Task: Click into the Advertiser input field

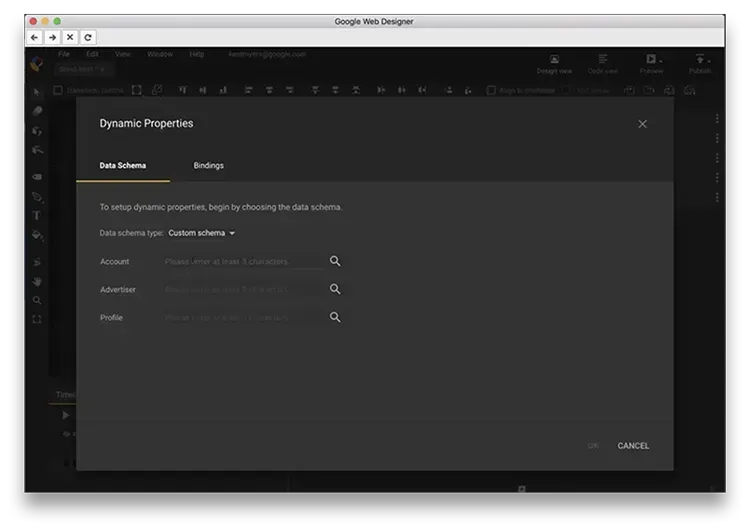Action: [243, 290]
